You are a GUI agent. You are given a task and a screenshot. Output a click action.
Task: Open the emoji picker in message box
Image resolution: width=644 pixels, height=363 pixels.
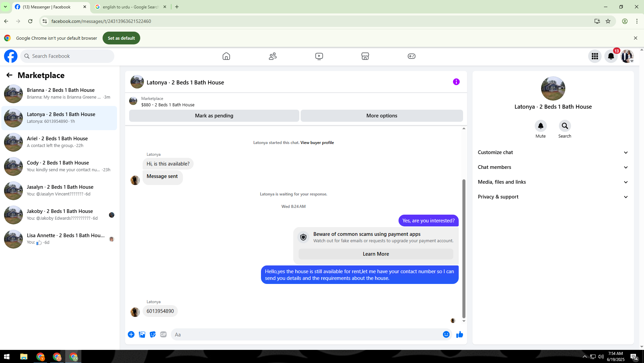click(x=446, y=334)
